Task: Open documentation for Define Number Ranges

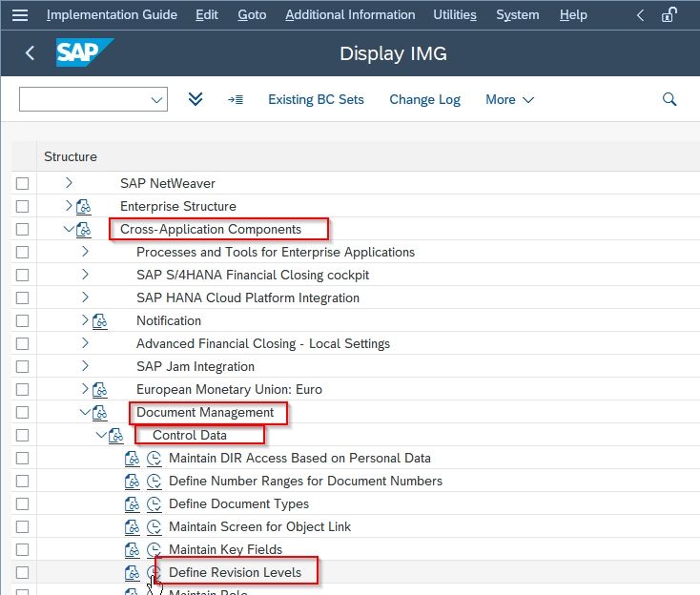Action: pos(132,482)
